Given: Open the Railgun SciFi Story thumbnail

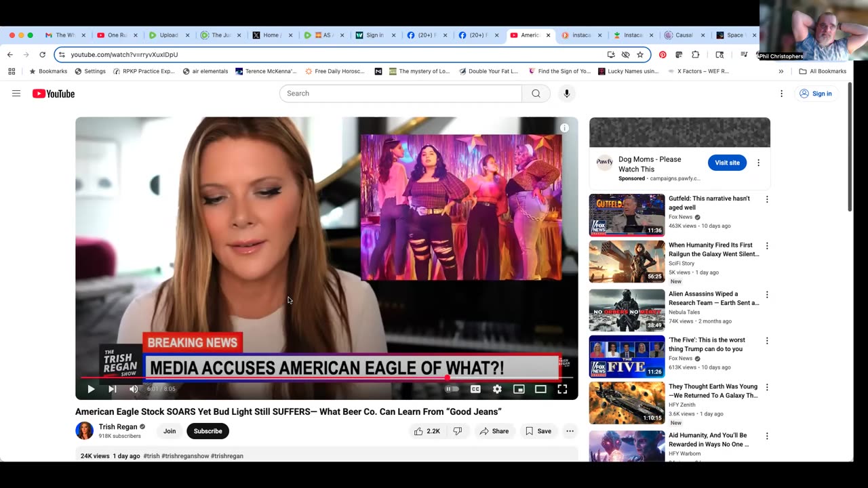Looking at the screenshot, I should coord(627,262).
